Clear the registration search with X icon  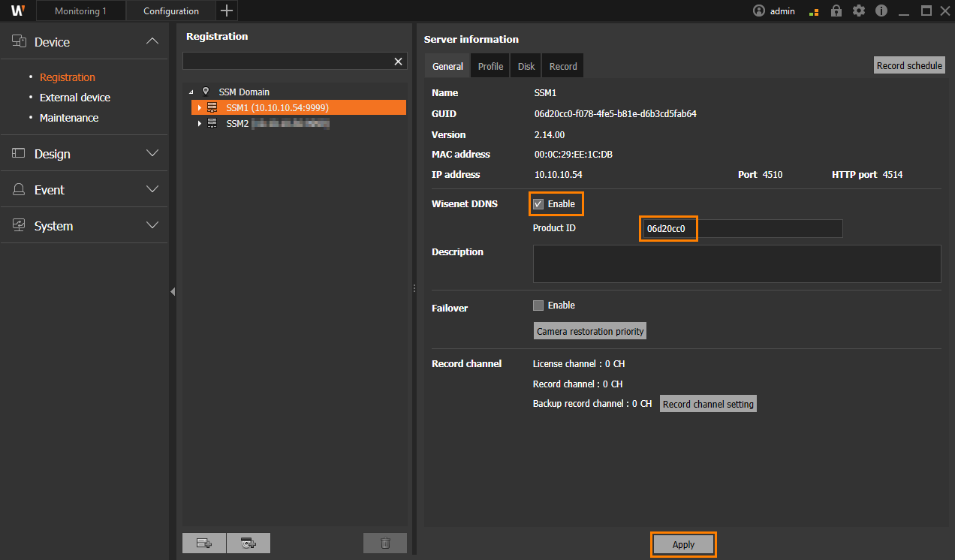(x=398, y=62)
